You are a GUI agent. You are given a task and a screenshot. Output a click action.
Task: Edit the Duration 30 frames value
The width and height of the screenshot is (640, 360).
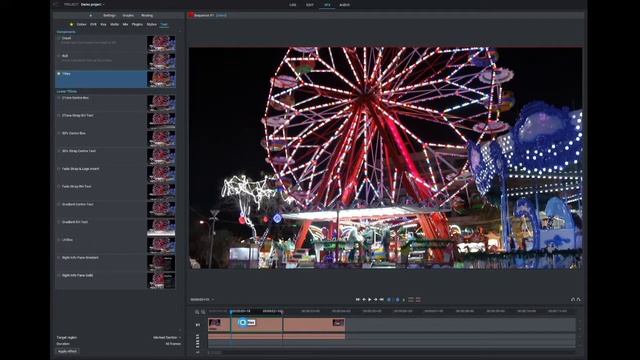173,344
